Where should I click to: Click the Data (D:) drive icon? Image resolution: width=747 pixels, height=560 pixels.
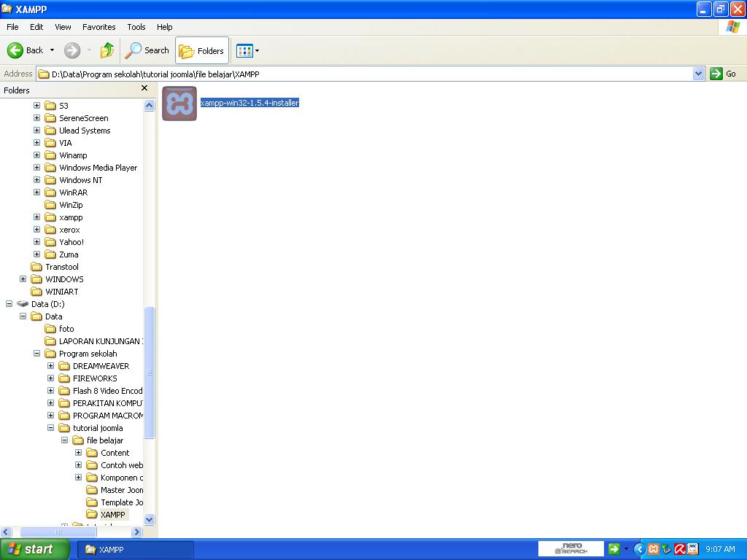23,304
